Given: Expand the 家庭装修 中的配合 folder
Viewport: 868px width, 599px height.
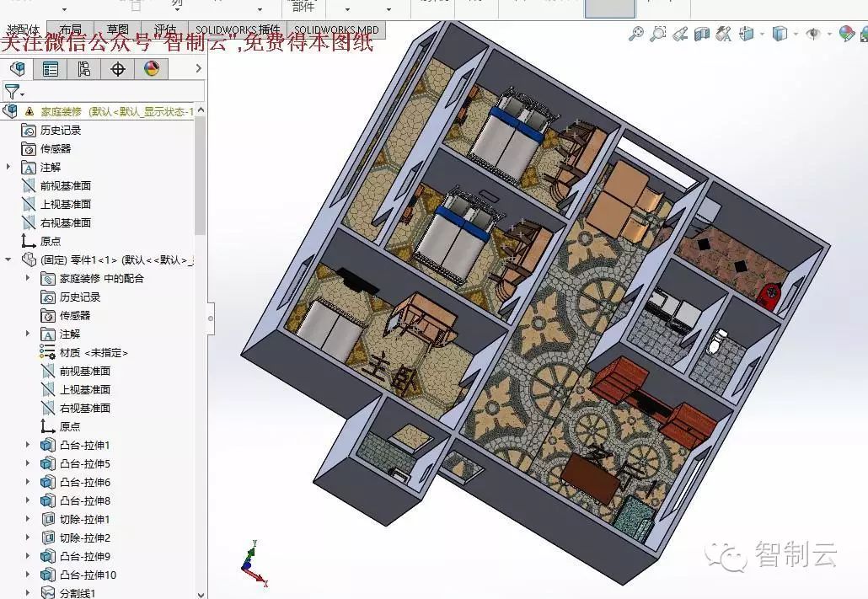Looking at the screenshot, I should tap(28, 279).
